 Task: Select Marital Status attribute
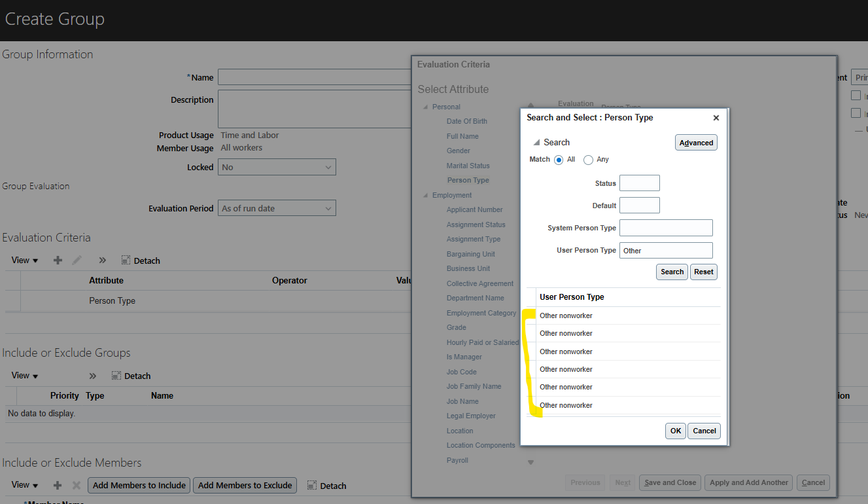[x=468, y=166]
